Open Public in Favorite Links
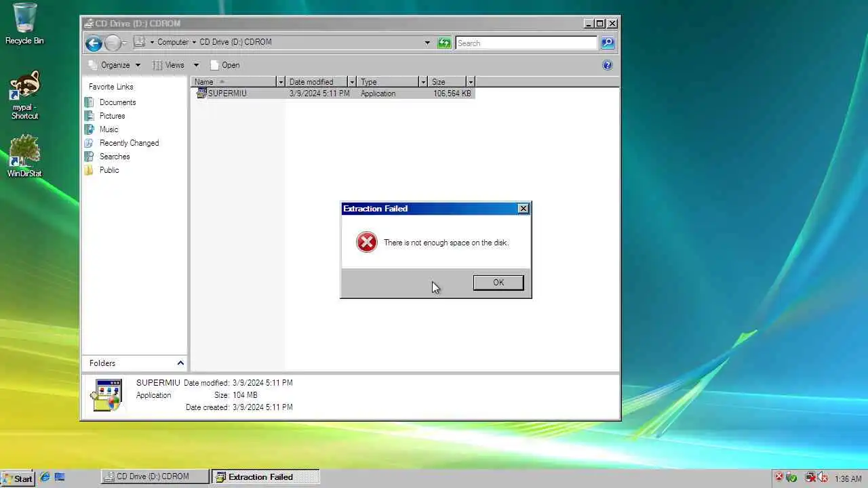 click(x=109, y=170)
